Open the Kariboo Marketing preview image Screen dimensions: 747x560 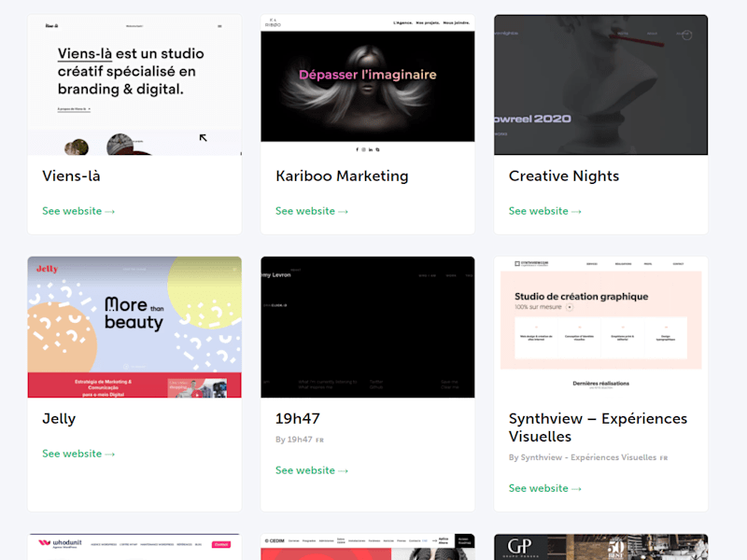coord(367,85)
